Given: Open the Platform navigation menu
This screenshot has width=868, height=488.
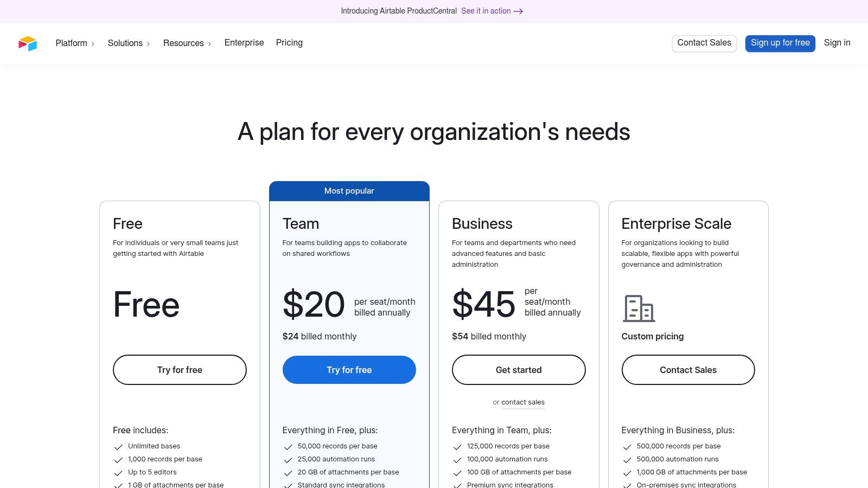Looking at the screenshot, I should (75, 43).
